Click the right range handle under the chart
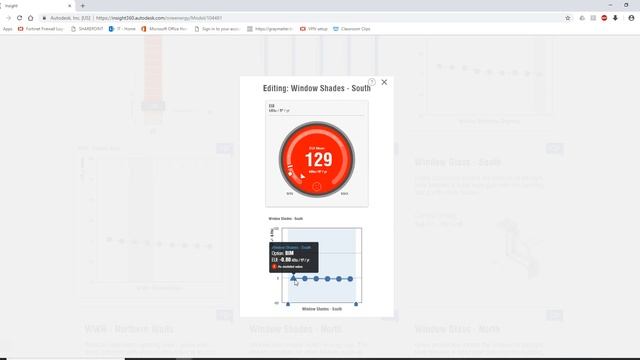 (x=356, y=304)
